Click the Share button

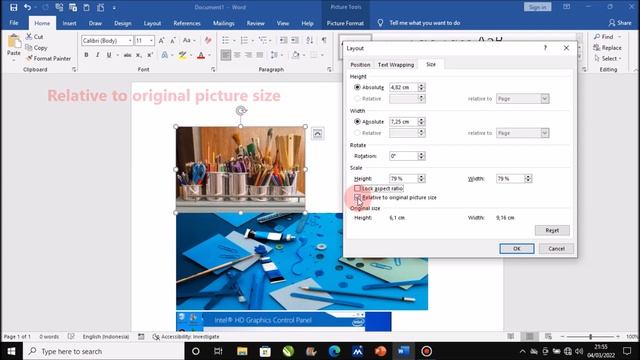point(620,23)
